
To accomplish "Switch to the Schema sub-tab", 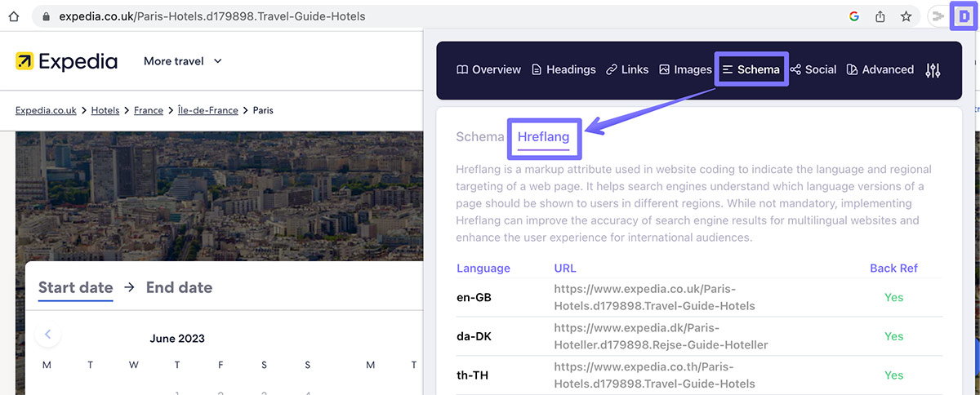I will pyautogui.click(x=480, y=137).
